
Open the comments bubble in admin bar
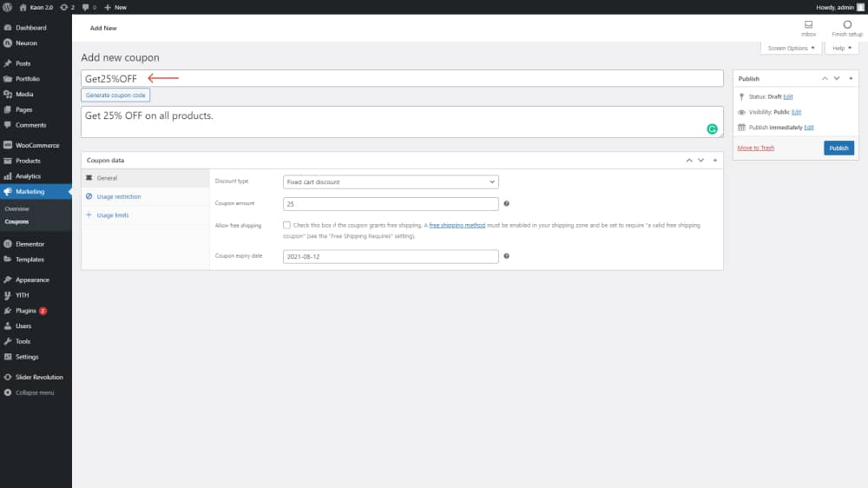85,7
